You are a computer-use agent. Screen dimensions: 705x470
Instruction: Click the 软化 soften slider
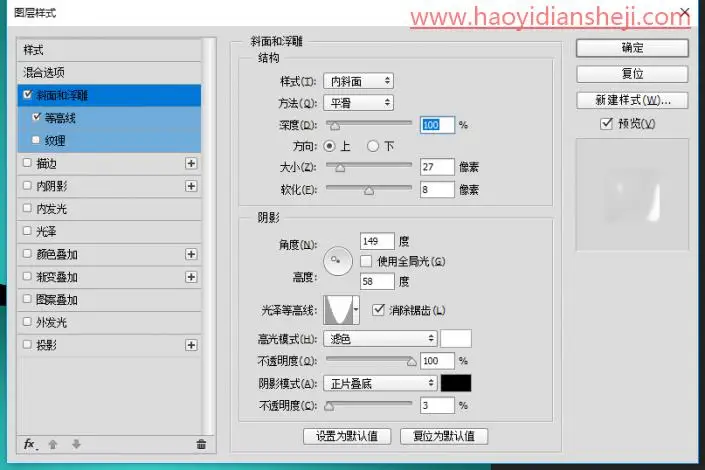click(x=369, y=189)
